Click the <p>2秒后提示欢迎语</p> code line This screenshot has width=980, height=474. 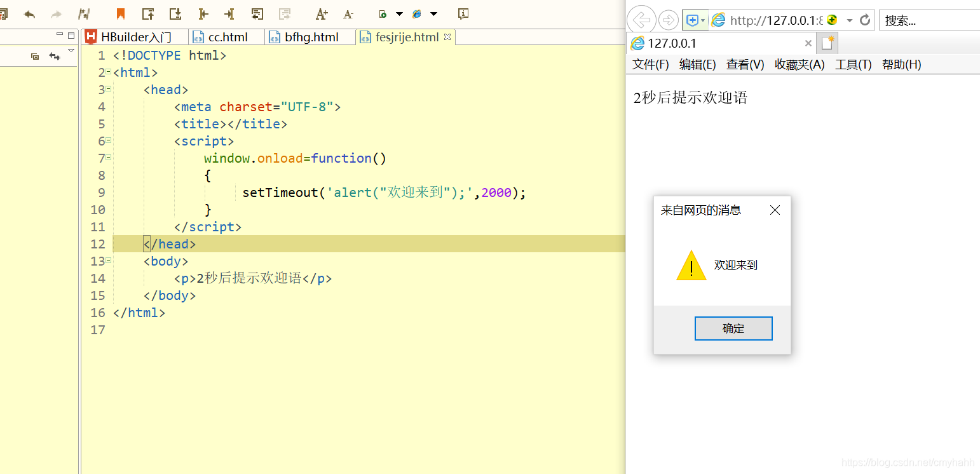point(253,278)
